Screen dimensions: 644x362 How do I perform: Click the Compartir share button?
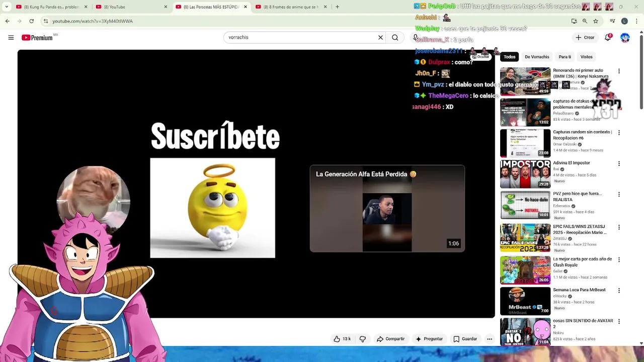[390, 339]
